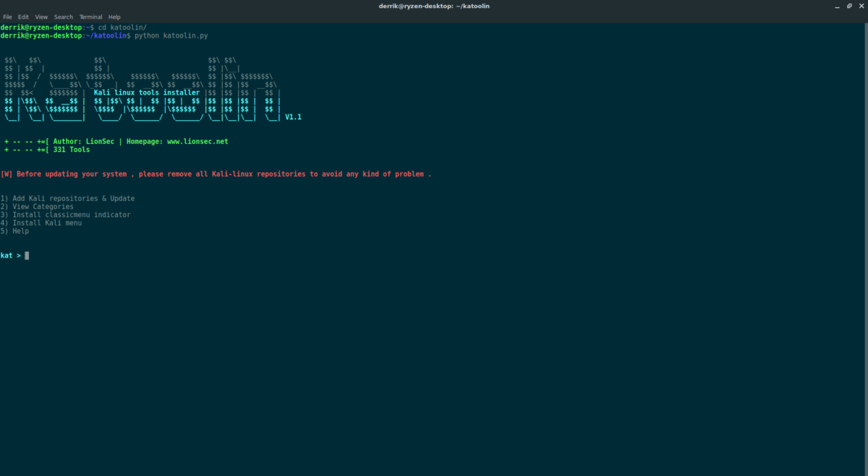Click the '331 Tools' line
868x476 pixels.
tap(47, 150)
